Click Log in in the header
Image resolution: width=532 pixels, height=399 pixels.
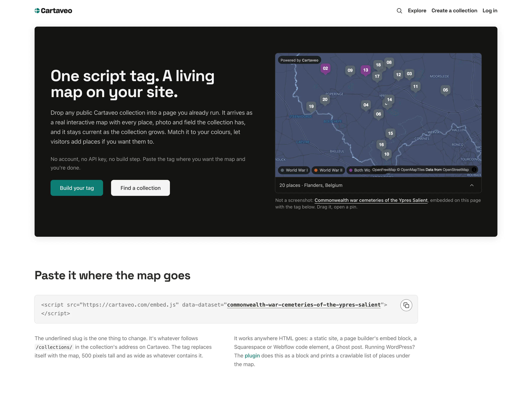[490, 11]
